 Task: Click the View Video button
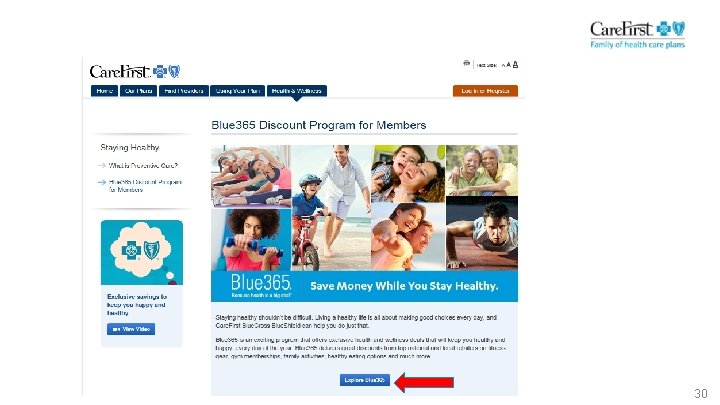131,329
